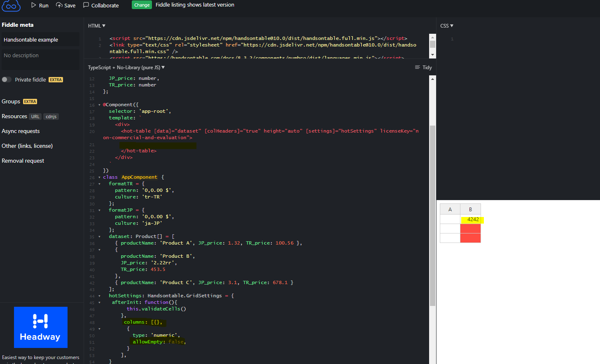Viewport: 600px width, 364px height.
Task: Click "culture: 'tr-TR'" line in code
Action: tap(138, 197)
